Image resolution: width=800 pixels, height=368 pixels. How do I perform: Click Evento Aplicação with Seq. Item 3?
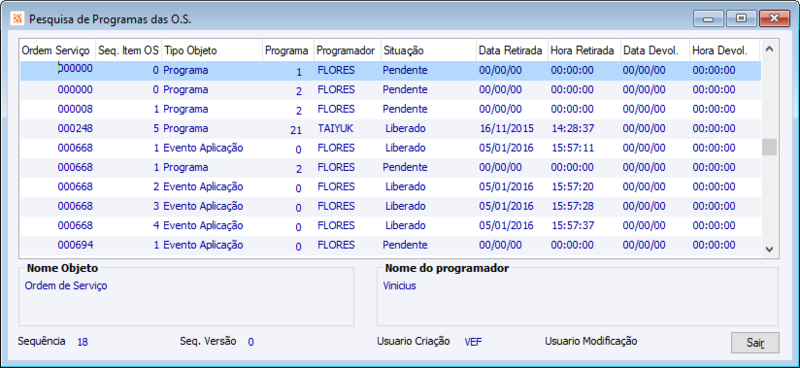point(203,206)
